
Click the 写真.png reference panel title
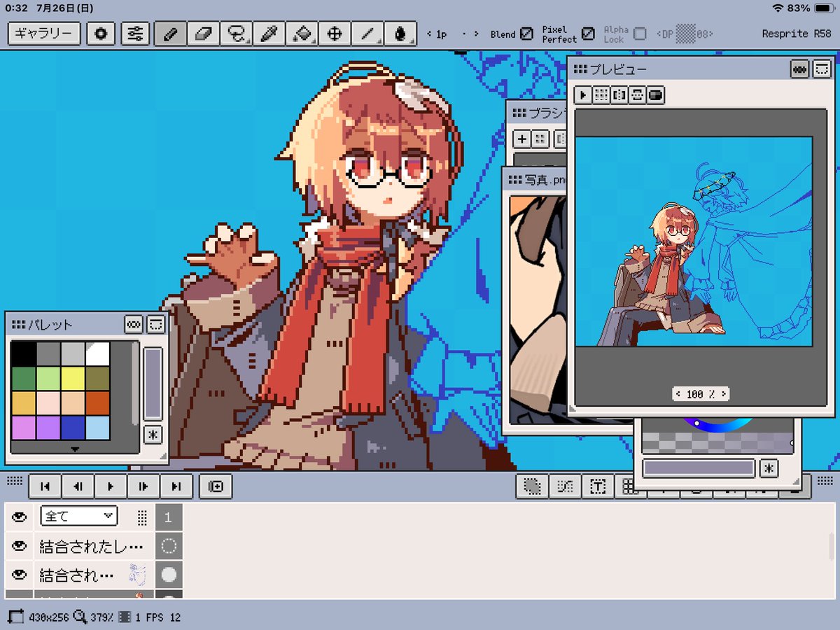tap(546, 180)
